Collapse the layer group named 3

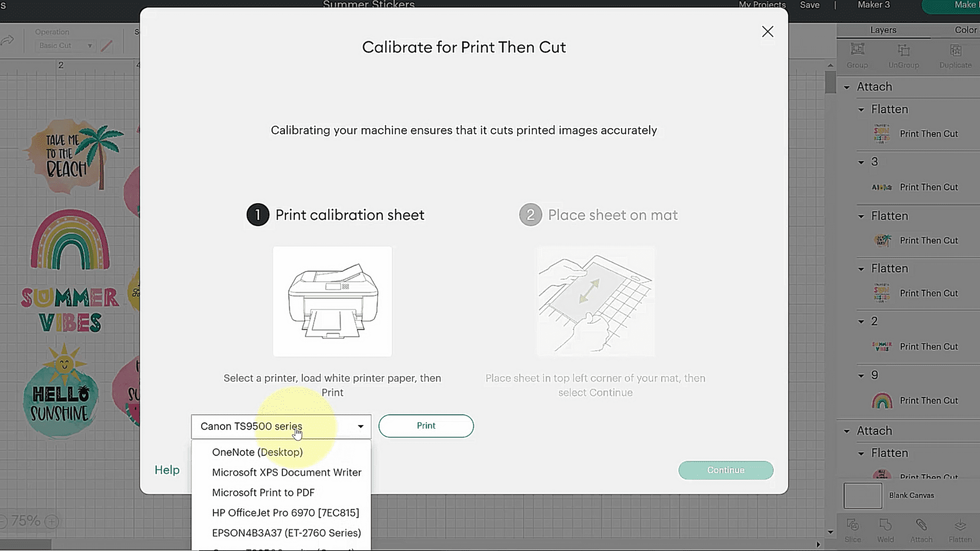861,162
